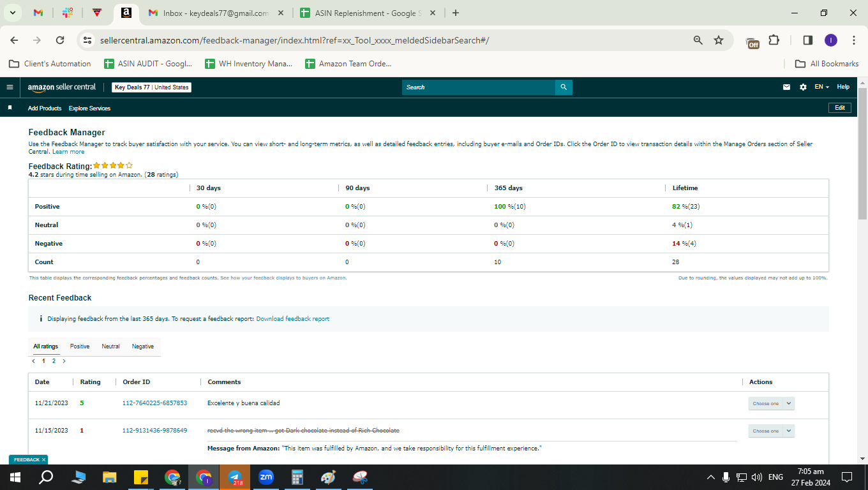The height and width of the screenshot is (490, 868).
Task: Expand the EN language dropdown
Action: (x=821, y=87)
